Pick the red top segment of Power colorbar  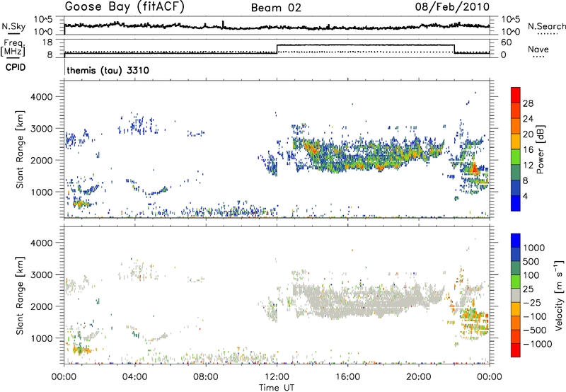click(x=516, y=95)
